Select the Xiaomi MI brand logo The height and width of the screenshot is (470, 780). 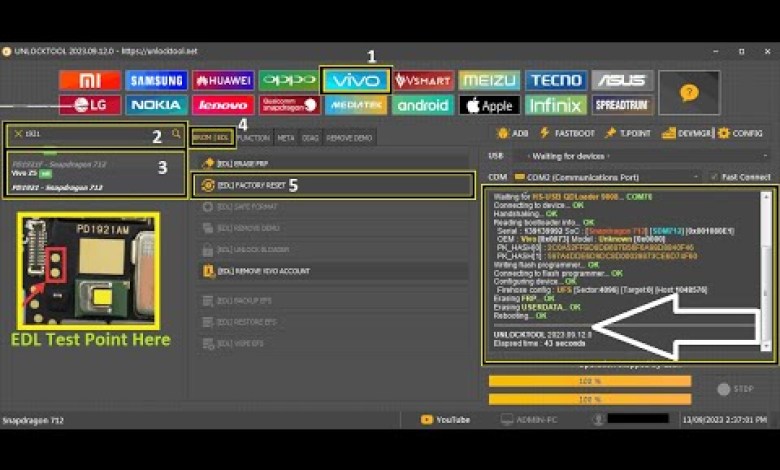pyautogui.click(x=90, y=80)
